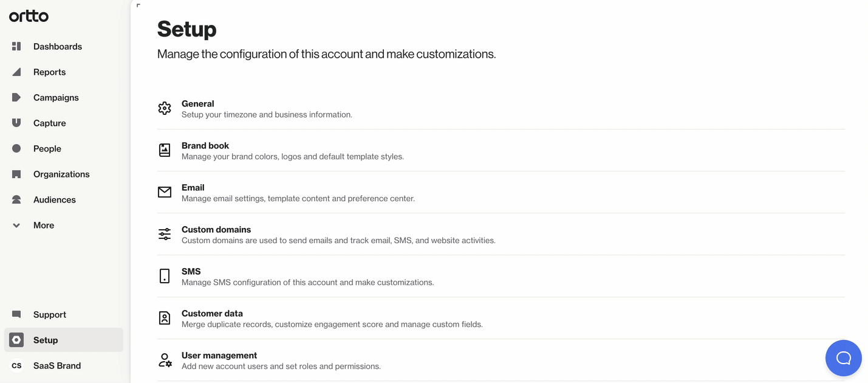Click the Reports chart icon
Viewport: 868px width, 383px height.
[16, 72]
